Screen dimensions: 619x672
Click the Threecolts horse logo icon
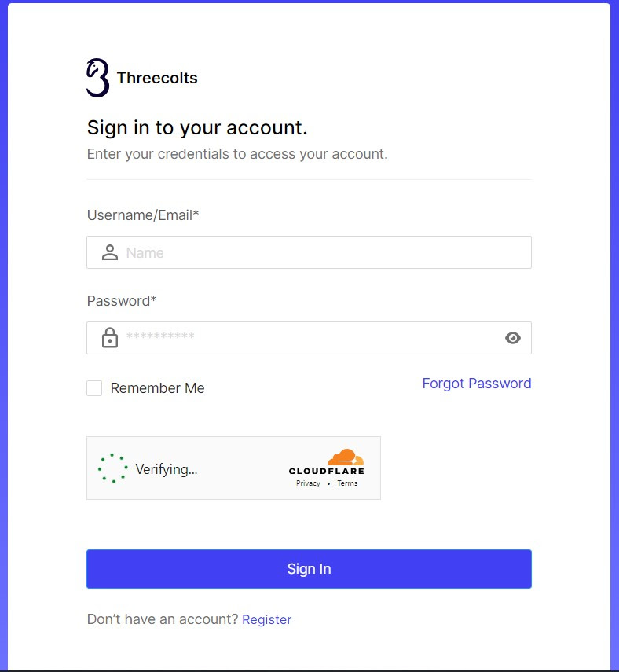[97, 78]
